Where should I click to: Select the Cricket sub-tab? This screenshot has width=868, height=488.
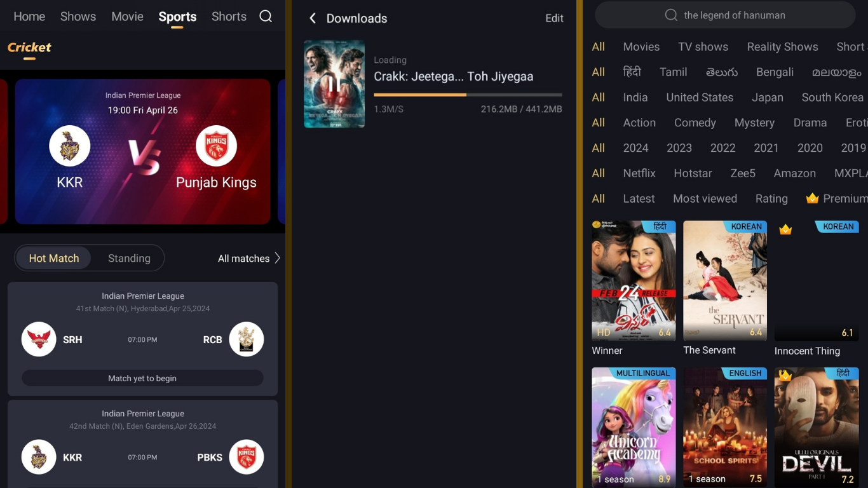29,48
